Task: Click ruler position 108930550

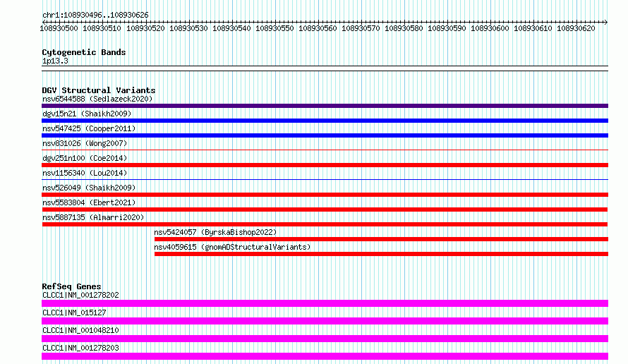Action: 274,28
